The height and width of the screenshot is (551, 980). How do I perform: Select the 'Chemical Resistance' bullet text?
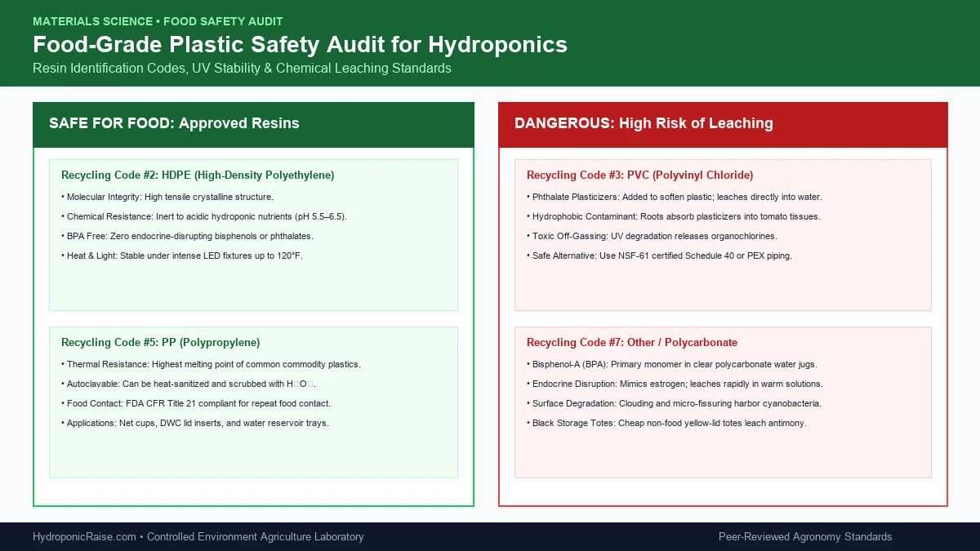click(204, 216)
